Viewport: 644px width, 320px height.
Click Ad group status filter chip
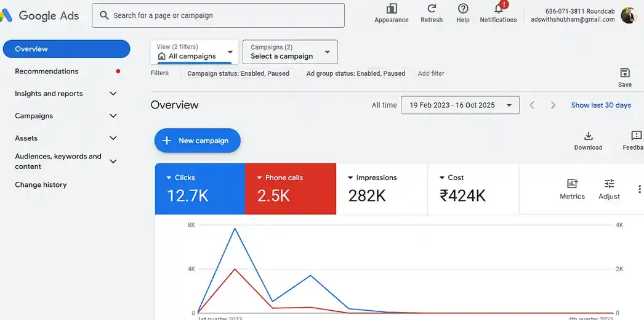(356, 73)
